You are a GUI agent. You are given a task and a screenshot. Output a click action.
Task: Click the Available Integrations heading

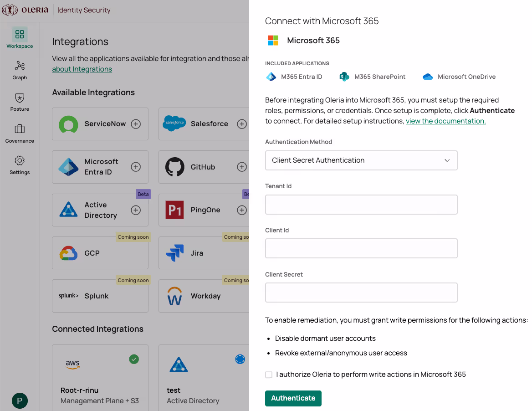[93, 92]
